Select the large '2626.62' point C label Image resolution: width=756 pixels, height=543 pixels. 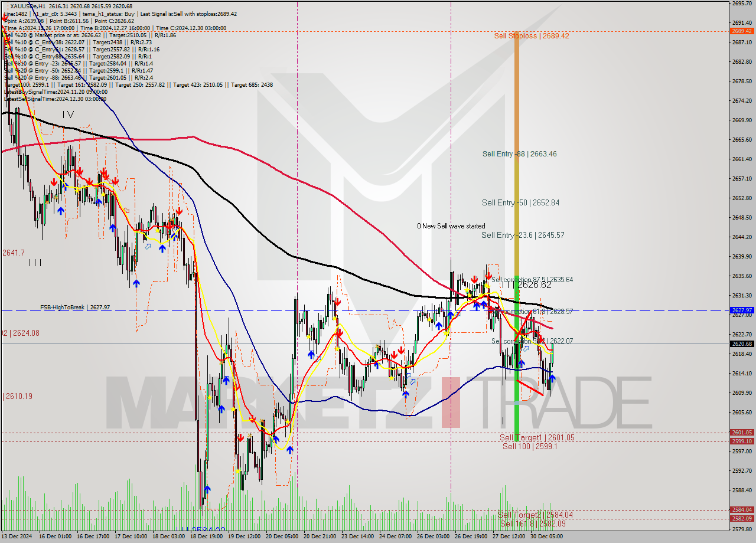(535, 284)
